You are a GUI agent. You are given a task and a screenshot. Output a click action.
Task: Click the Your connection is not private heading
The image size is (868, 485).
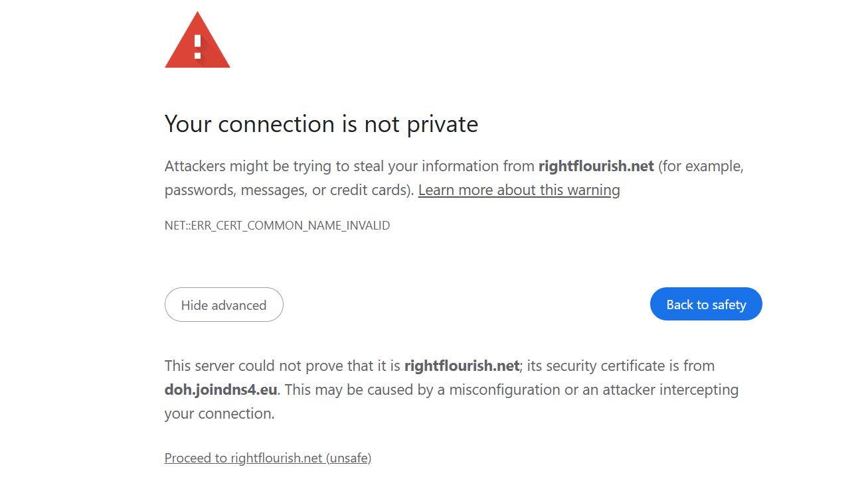point(321,124)
